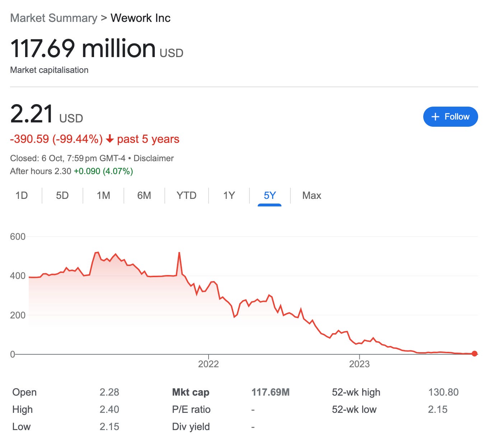
Task: Select the 5D time range tab
Action: point(62,195)
